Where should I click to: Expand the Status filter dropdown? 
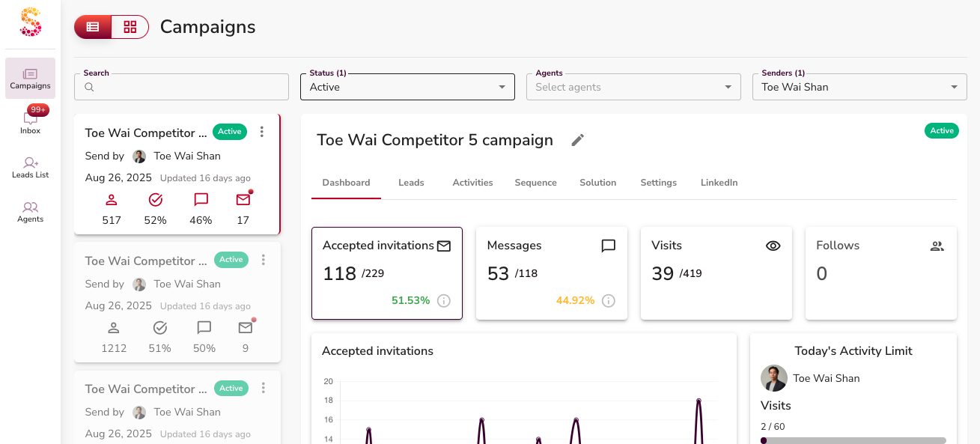pos(407,87)
